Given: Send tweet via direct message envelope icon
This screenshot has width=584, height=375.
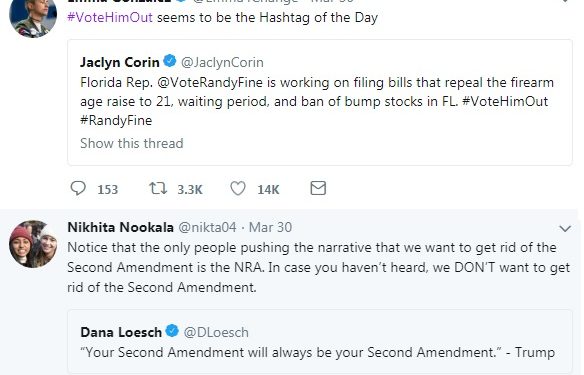Looking at the screenshot, I should (318, 188).
